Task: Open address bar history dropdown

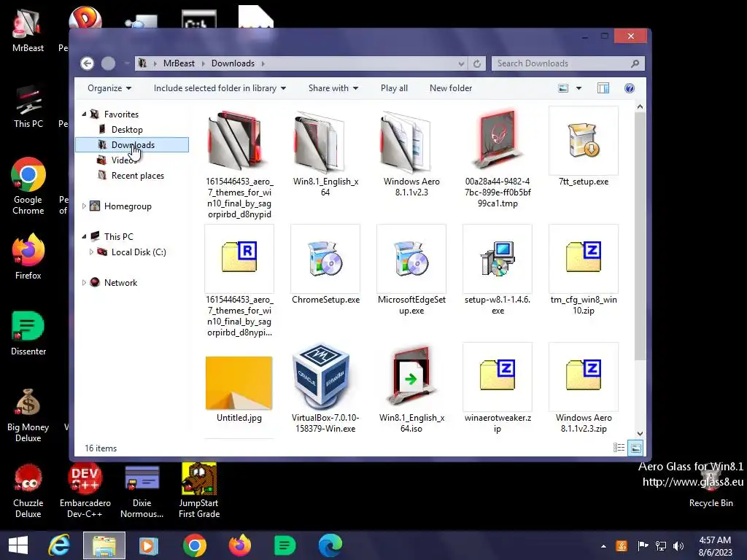Action: coord(461,63)
